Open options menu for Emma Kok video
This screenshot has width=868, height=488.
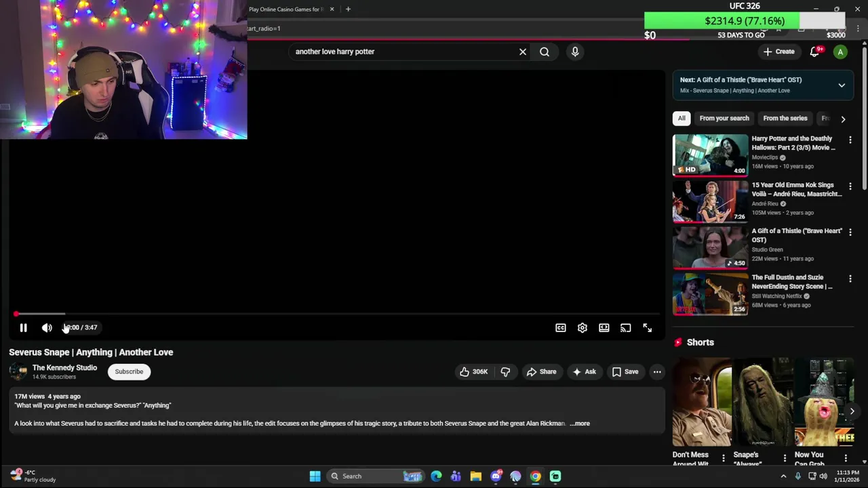click(850, 186)
